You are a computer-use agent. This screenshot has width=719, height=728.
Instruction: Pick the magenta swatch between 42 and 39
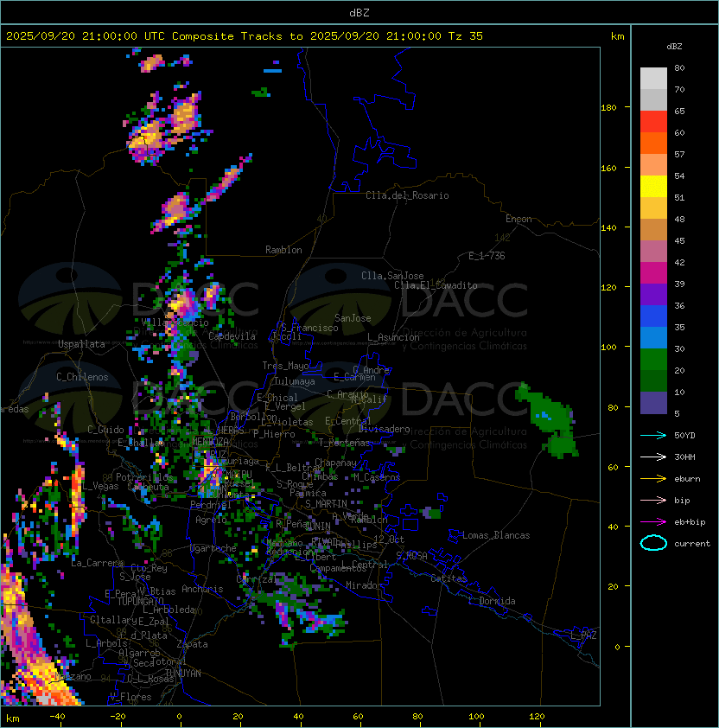click(653, 273)
